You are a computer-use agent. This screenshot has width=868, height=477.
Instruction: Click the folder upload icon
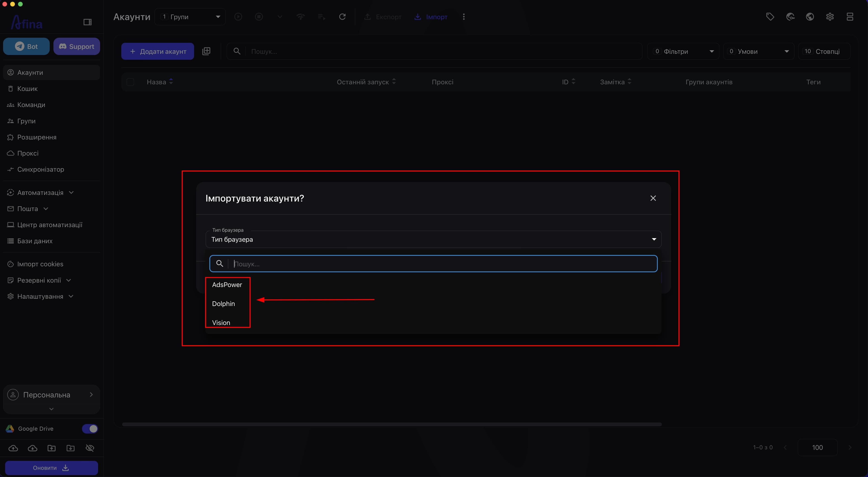[x=52, y=448]
